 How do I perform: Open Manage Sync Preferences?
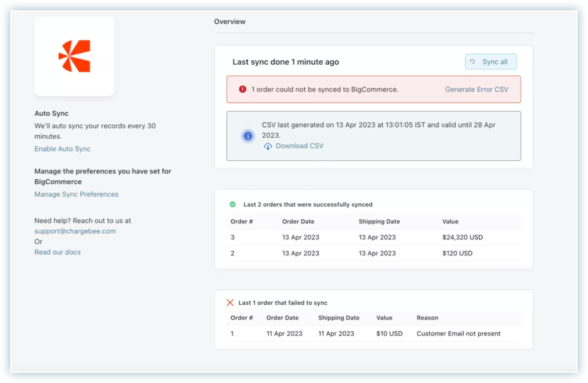76,194
